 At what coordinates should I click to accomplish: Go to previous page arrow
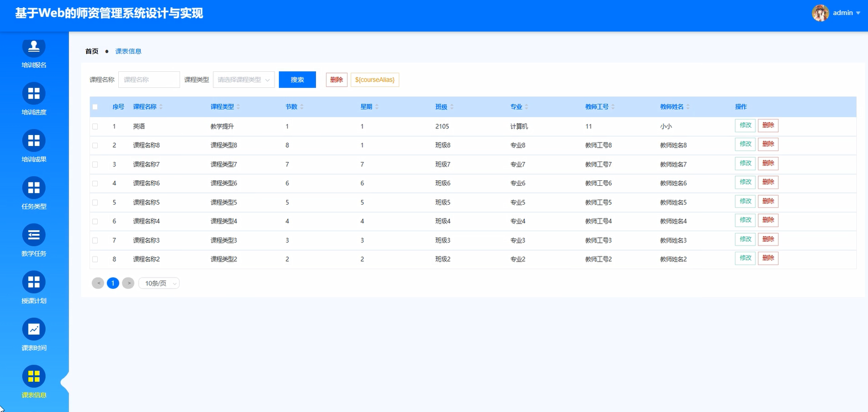click(98, 283)
